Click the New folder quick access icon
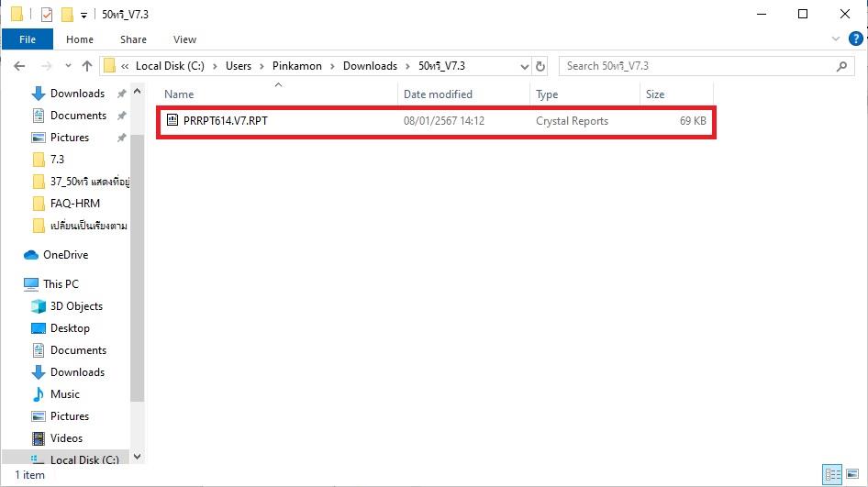The width and height of the screenshot is (868, 487). click(67, 15)
